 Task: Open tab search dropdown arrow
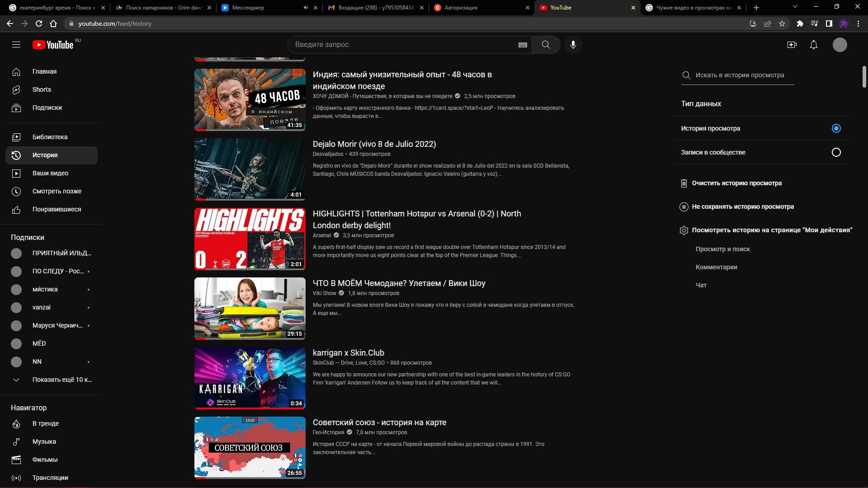(795, 7)
